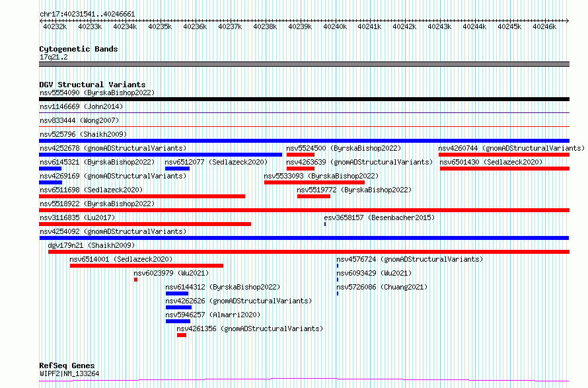Click the red bar under nsv4263639
This screenshot has width=588, height=388.
301,169
